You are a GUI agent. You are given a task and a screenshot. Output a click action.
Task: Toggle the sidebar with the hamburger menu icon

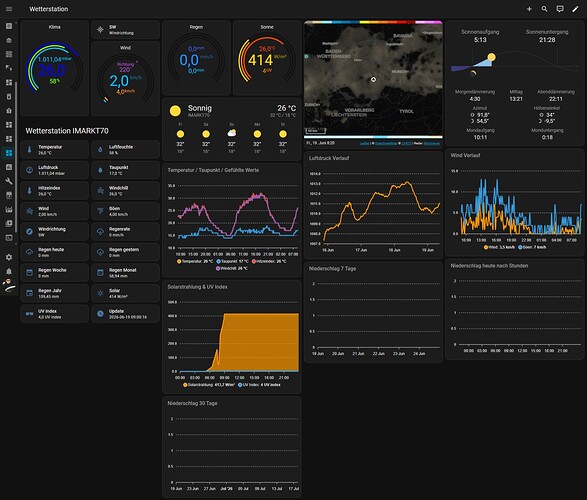click(x=9, y=9)
